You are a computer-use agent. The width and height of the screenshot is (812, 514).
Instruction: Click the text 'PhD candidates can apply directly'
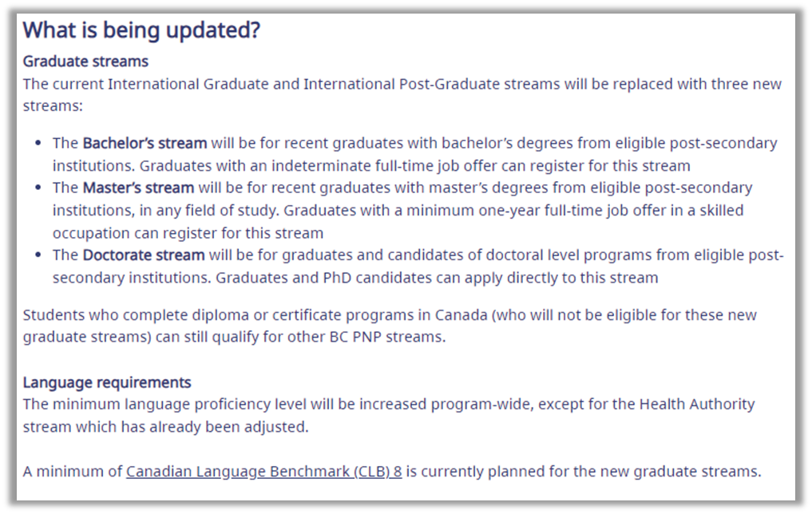(440, 278)
